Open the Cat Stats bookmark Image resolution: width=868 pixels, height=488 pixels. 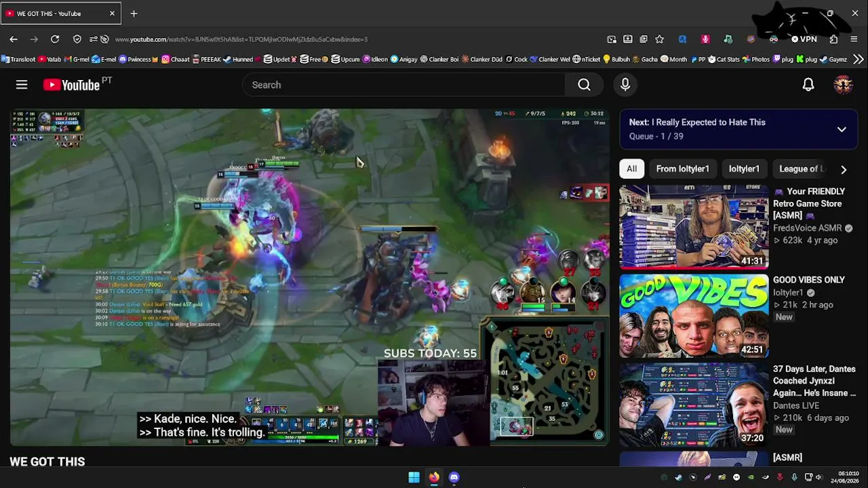click(724, 60)
